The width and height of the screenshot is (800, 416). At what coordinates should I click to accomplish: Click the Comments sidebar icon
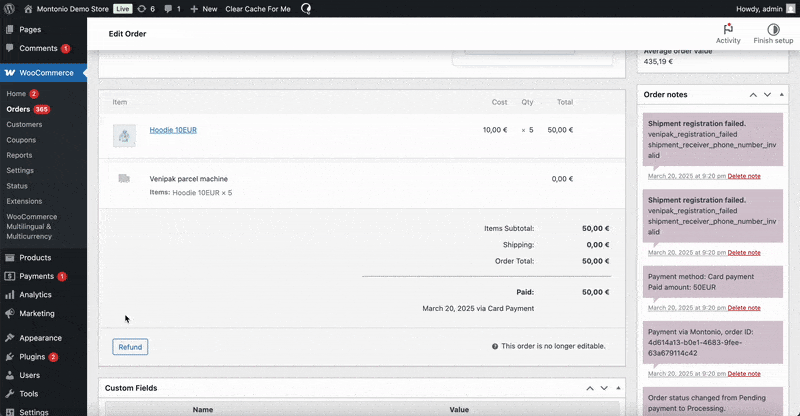pyautogui.click(x=9, y=48)
